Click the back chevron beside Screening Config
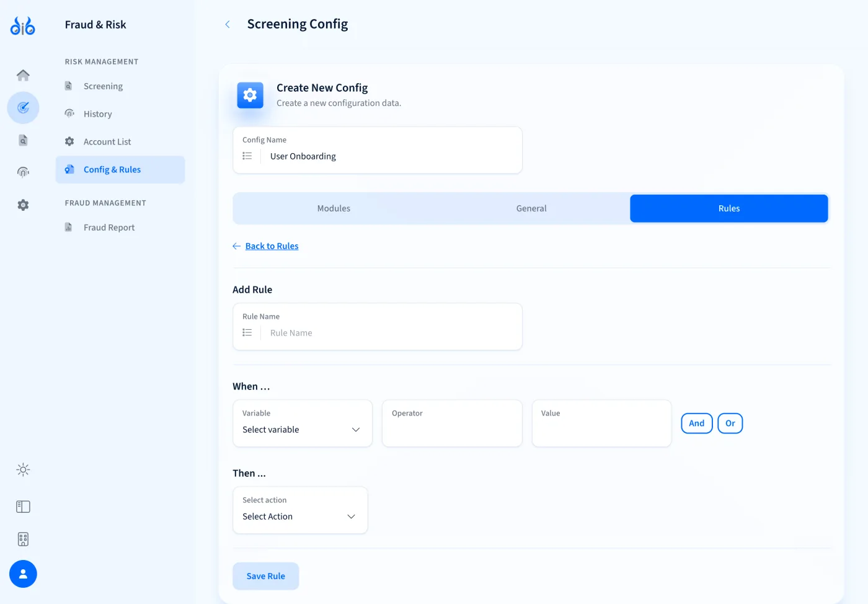This screenshot has height=604, width=868. 228,24
